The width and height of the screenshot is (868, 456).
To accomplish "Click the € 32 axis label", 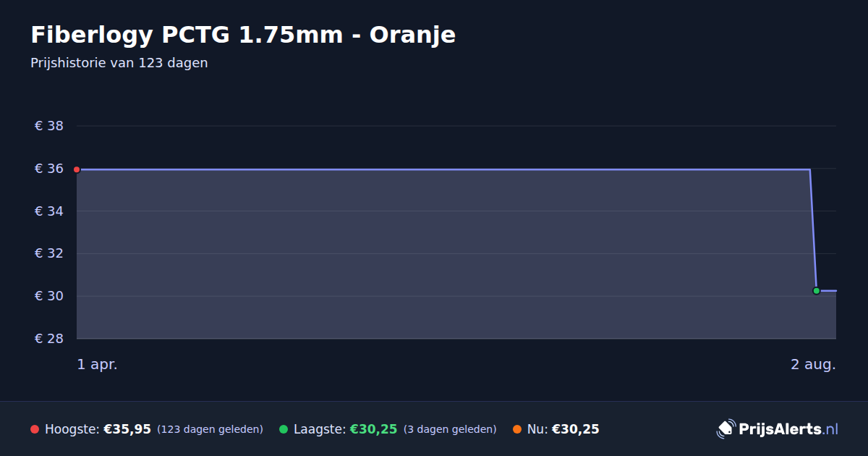I will [49, 253].
